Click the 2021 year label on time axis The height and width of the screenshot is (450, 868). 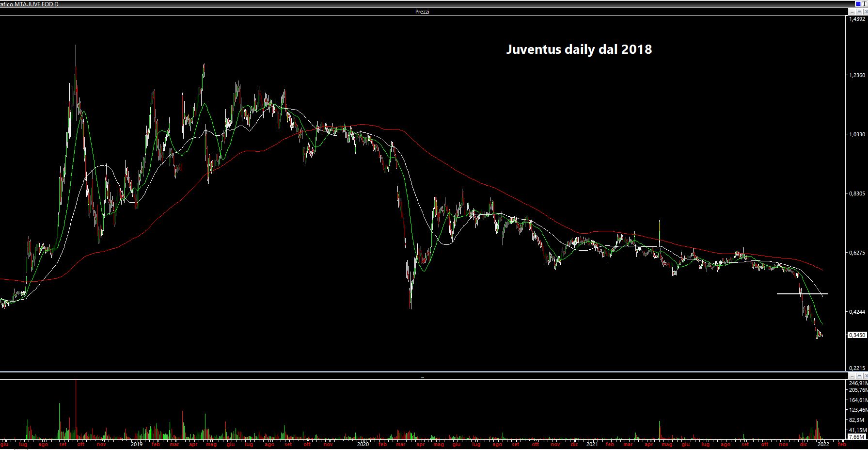pyautogui.click(x=591, y=444)
